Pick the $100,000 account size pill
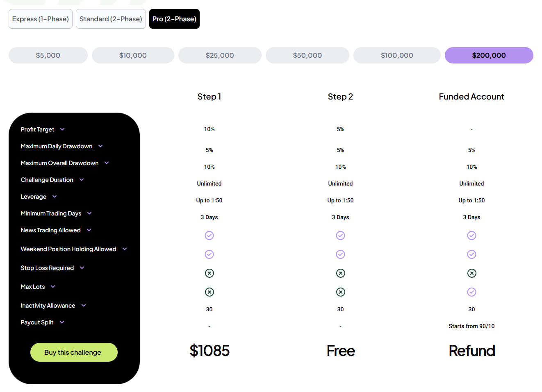This screenshot has height=392, width=542. click(x=396, y=55)
